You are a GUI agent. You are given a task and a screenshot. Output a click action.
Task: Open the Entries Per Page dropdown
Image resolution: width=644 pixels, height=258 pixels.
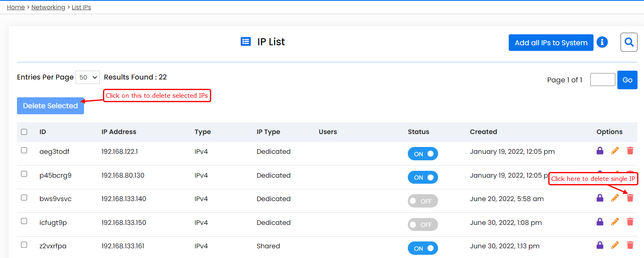88,77
